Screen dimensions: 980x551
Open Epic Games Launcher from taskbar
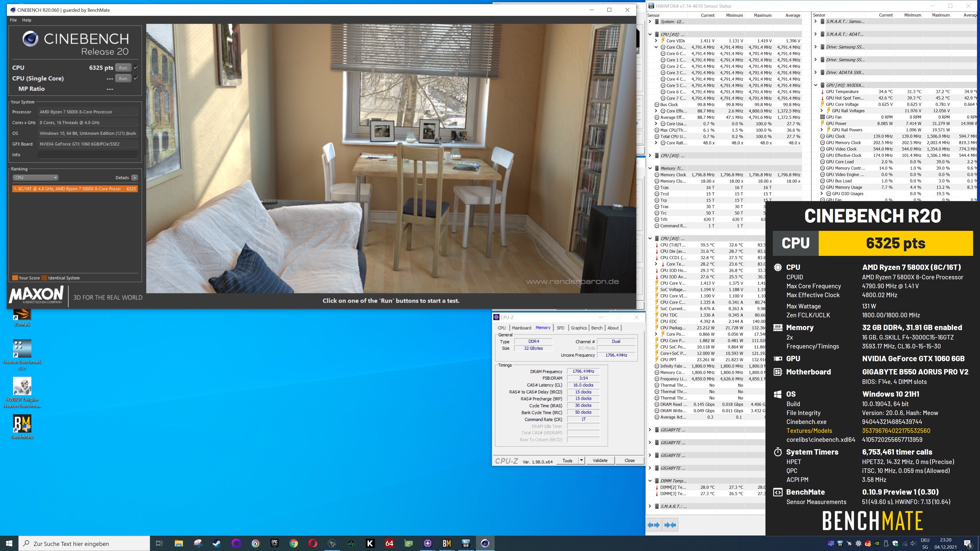[274, 543]
